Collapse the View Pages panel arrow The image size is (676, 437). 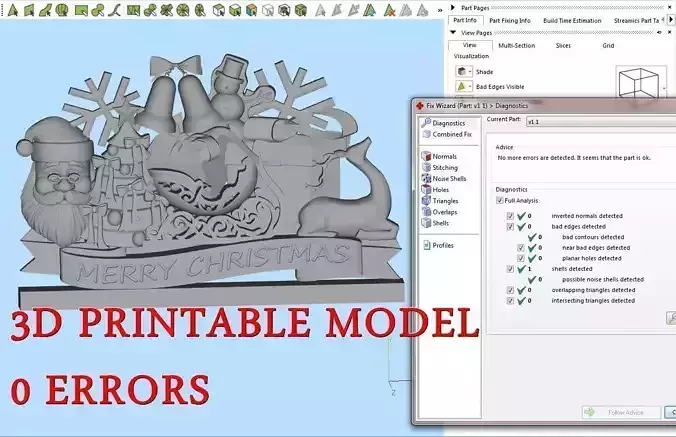[453, 32]
